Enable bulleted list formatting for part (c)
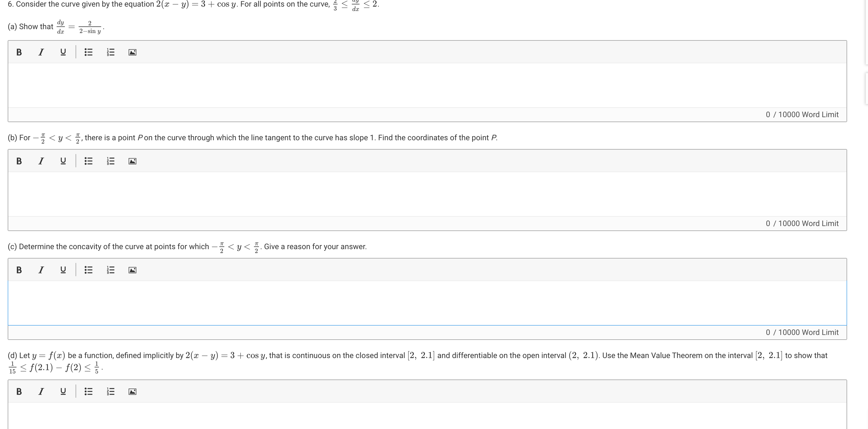Viewport: 868px width, 429px height. click(x=88, y=269)
